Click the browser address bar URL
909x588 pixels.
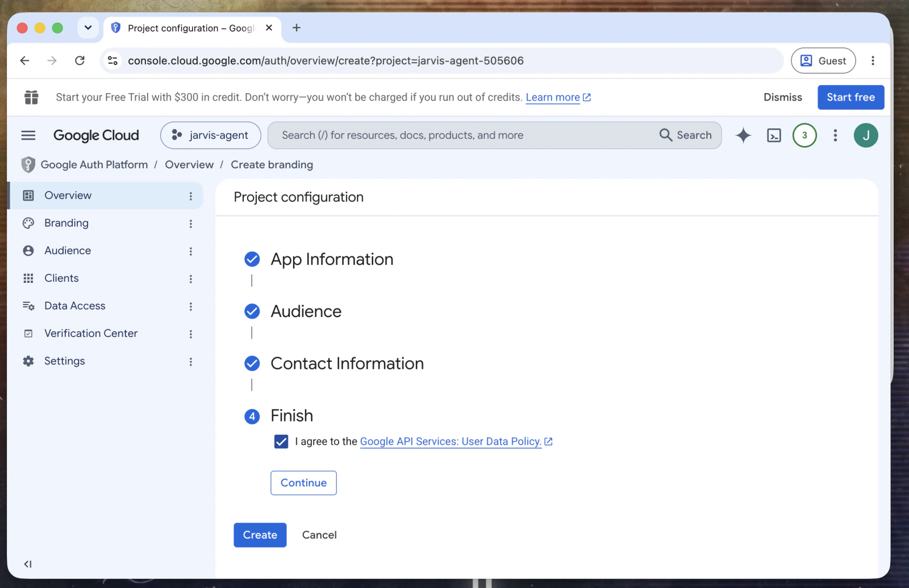click(x=326, y=61)
